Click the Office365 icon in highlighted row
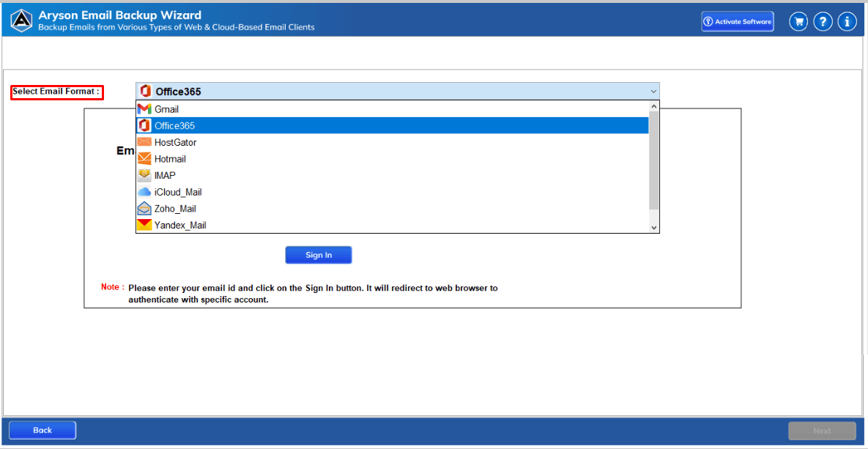This screenshot has height=449, width=868. (144, 126)
